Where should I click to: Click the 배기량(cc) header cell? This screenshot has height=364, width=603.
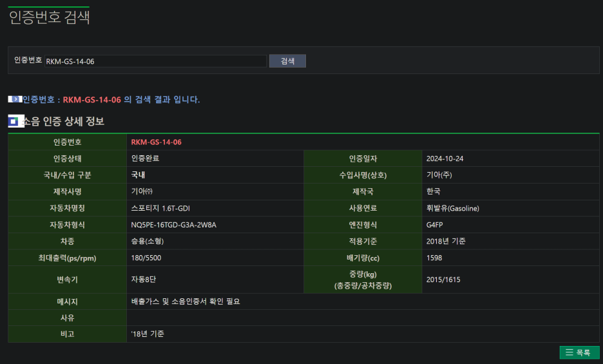point(363,258)
